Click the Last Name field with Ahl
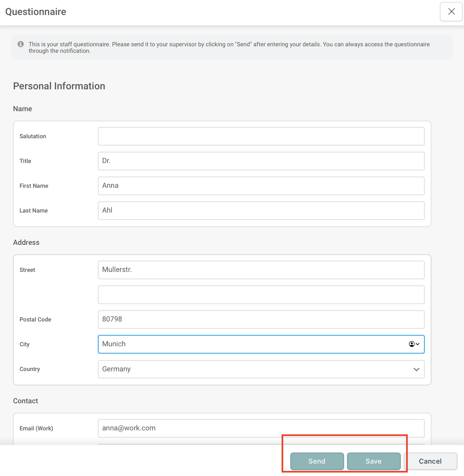Viewport: 464px width, 476px height. (261, 211)
